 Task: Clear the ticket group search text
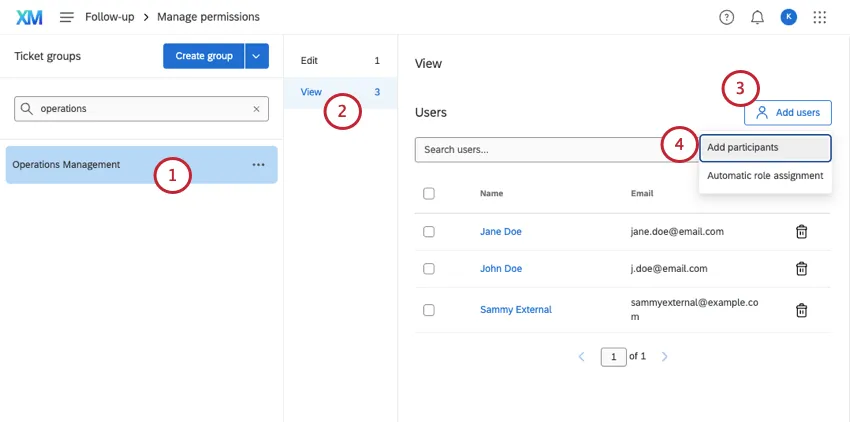click(x=256, y=109)
